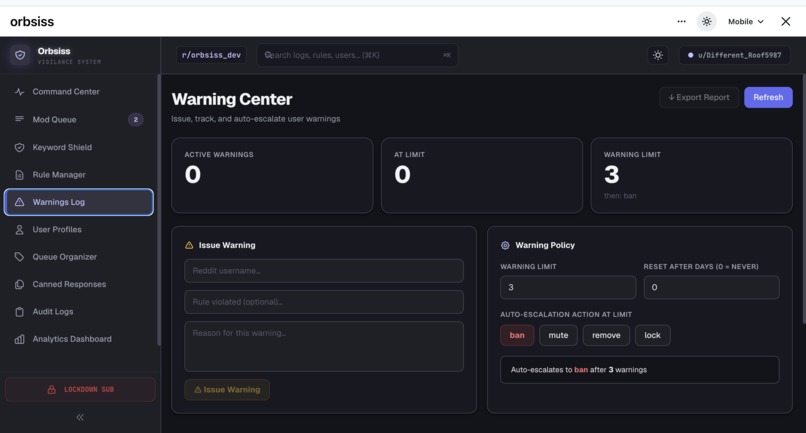Click the download arrow in Export Report
Screen dimensions: 806x433
click(x=671, y=97)
